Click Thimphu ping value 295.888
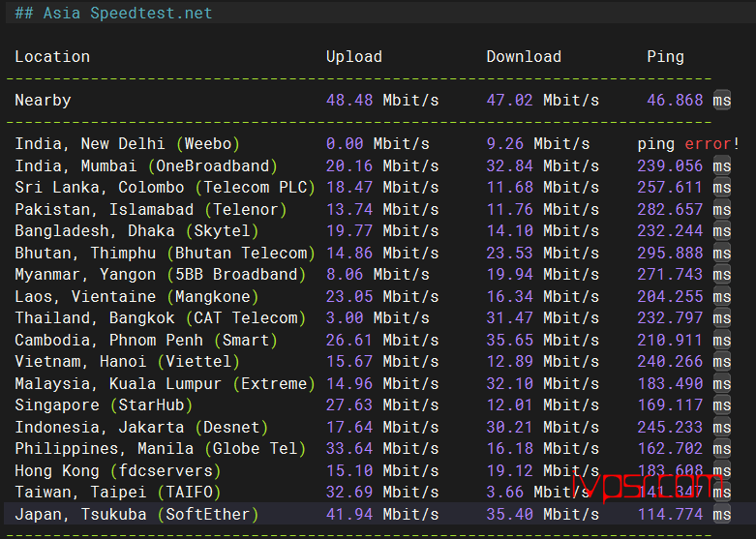 coord(670,254)
